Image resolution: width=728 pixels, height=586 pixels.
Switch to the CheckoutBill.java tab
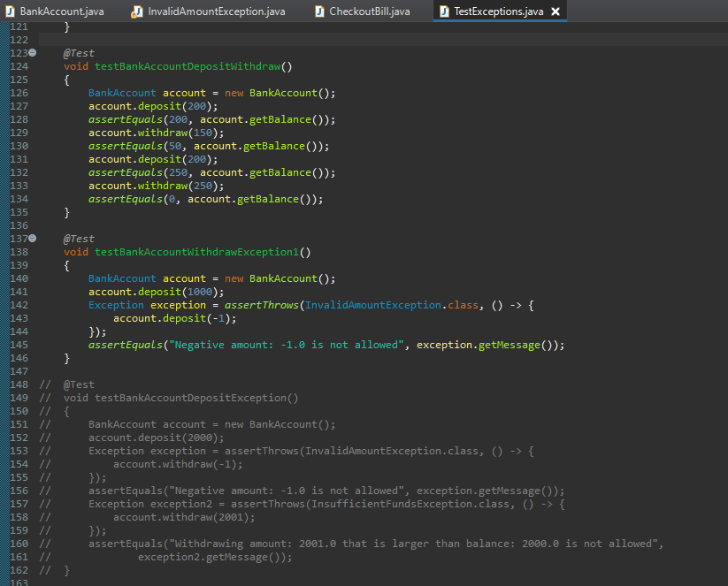[369, 11]
